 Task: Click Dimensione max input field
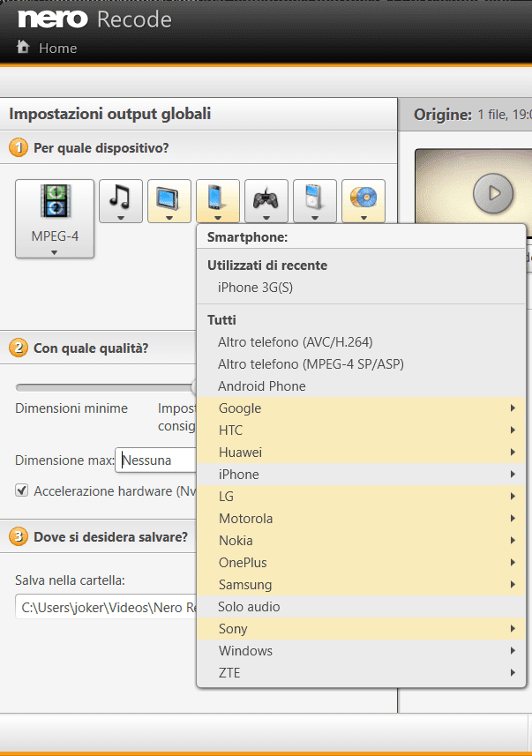155,460
